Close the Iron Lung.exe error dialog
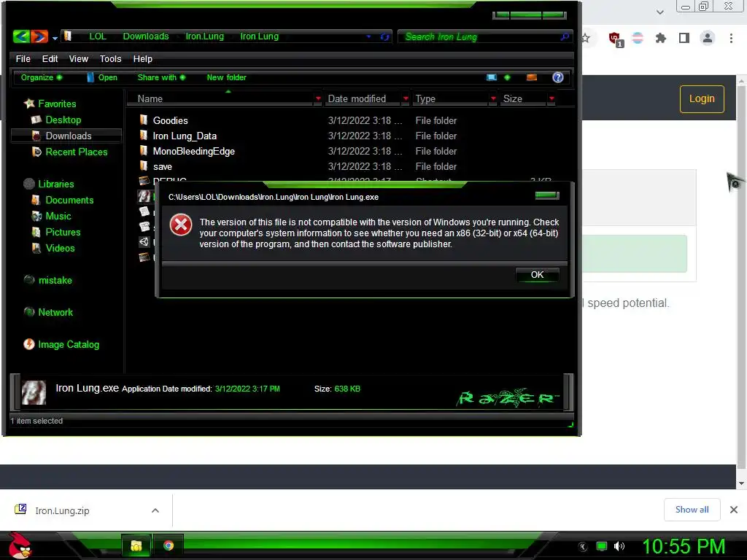The image size is (747, 560). (x=547, y=195)
